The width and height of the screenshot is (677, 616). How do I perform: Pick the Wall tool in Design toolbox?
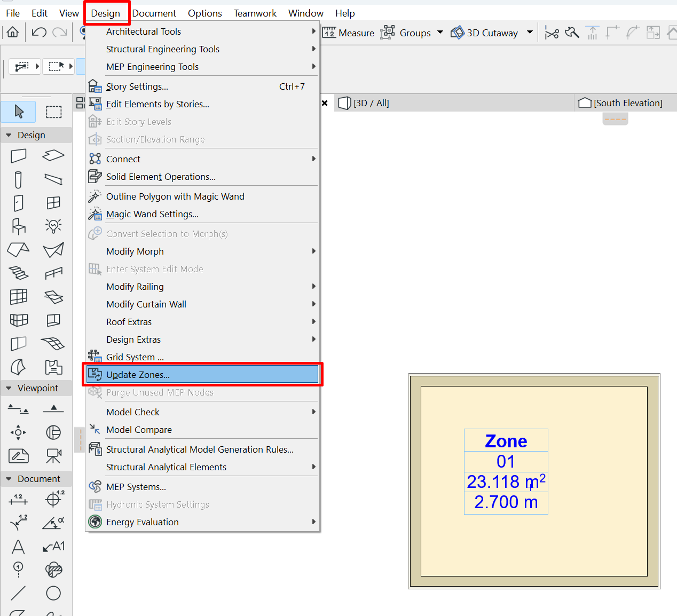[19, 155]
